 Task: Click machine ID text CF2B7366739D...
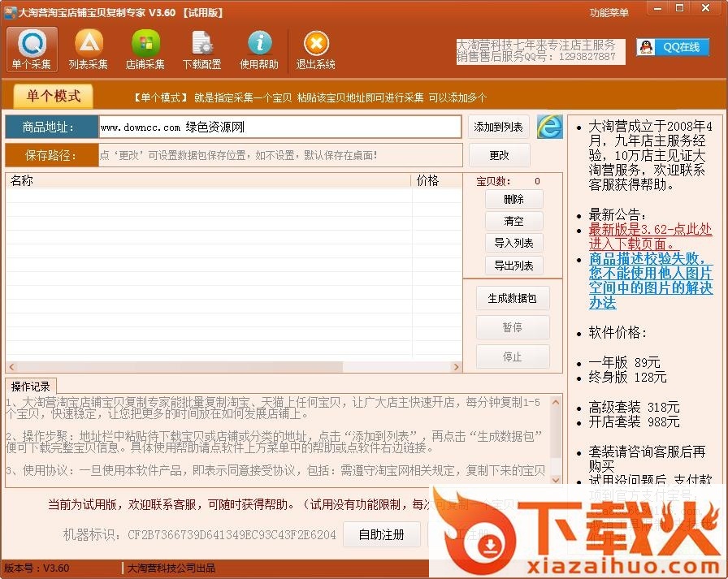coord(232,535)
